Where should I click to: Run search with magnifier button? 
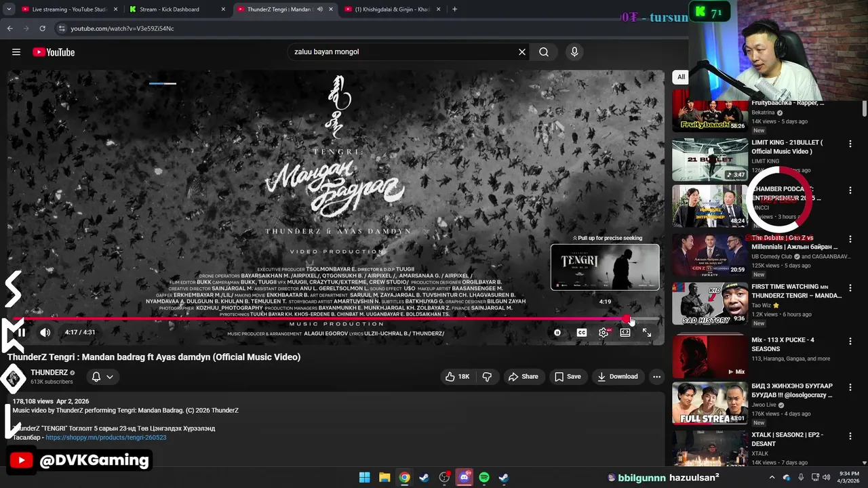click(x=544, y=52)
